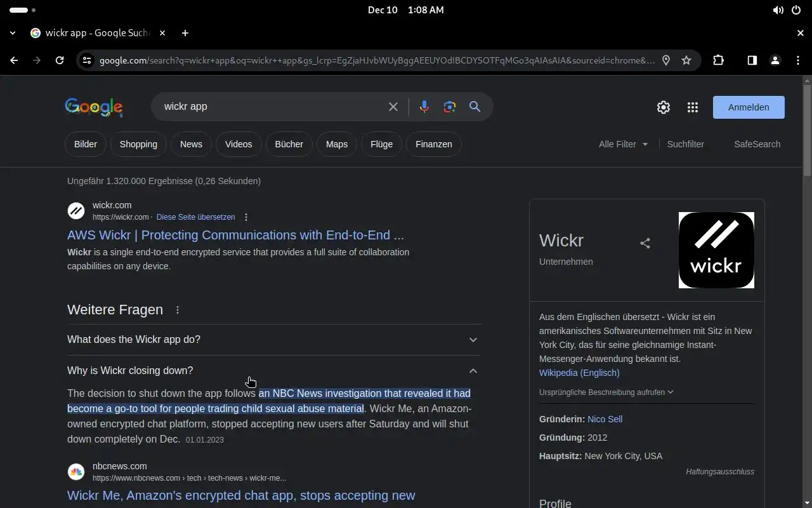Click the wickr.com favicon
812x508 pixels.
76,211
